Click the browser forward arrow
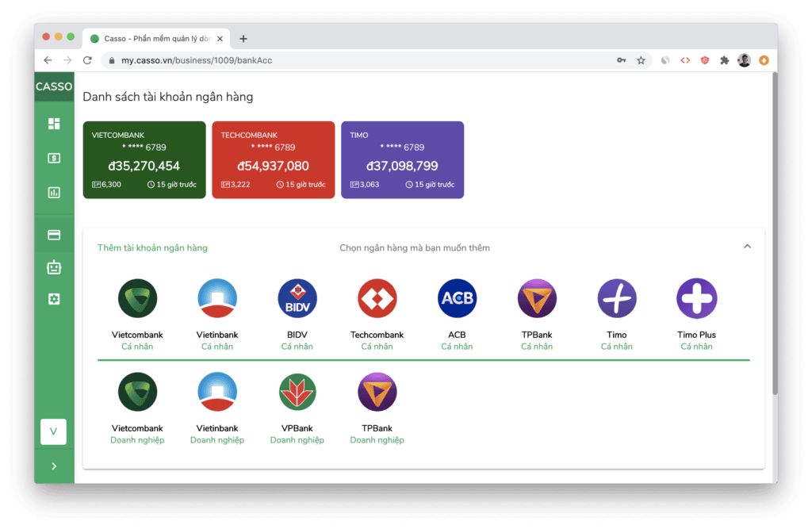 pos(67,60)
